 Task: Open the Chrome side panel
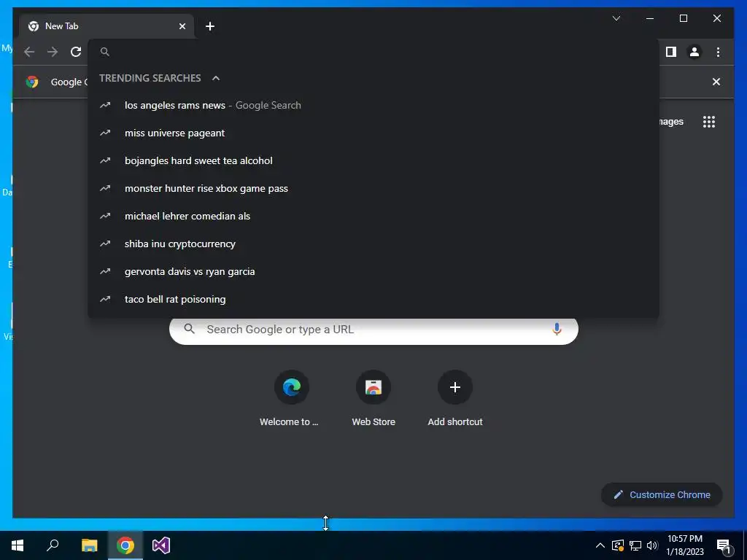(671, 52)
